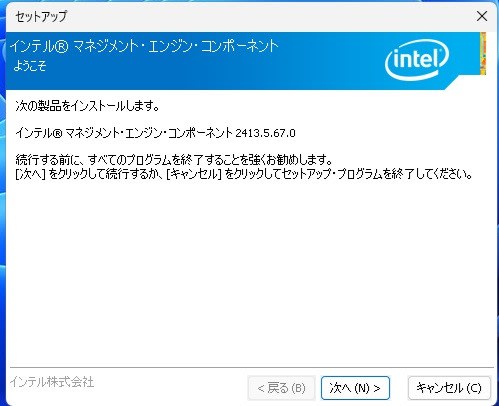Click the インテル株式会社 label at the bottom left
The width and height of the screenshot is (499, 406).
(52, 382)
